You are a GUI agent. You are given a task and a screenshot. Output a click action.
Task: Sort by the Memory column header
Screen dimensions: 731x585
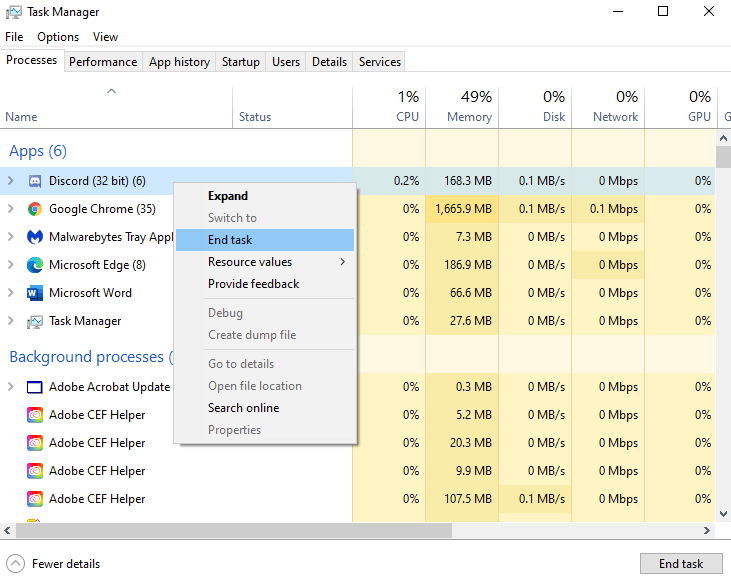[x=462, y=107]
